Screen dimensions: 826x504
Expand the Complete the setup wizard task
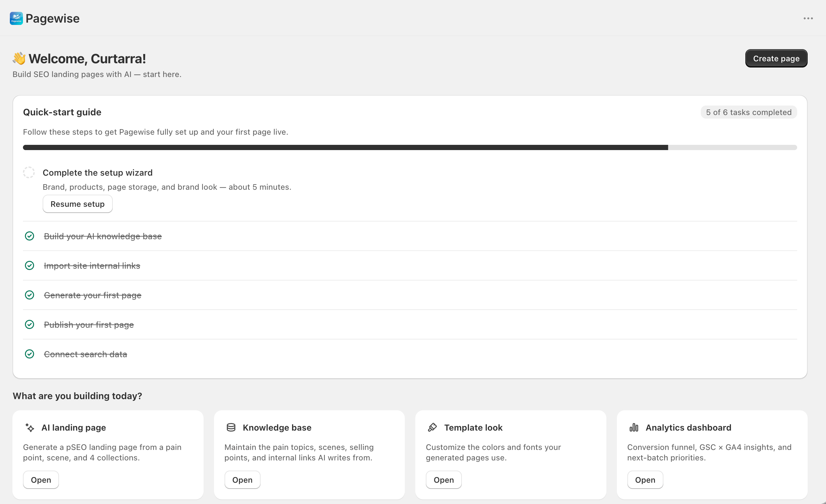[x=98, y=173]
